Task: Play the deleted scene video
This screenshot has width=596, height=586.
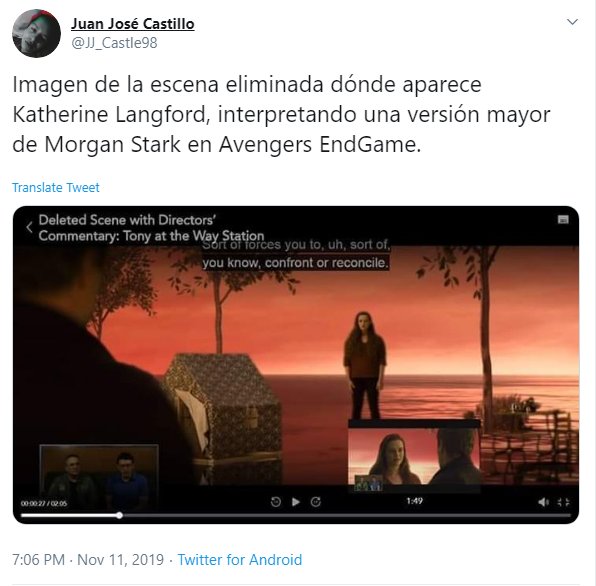Action: (296, 502)
